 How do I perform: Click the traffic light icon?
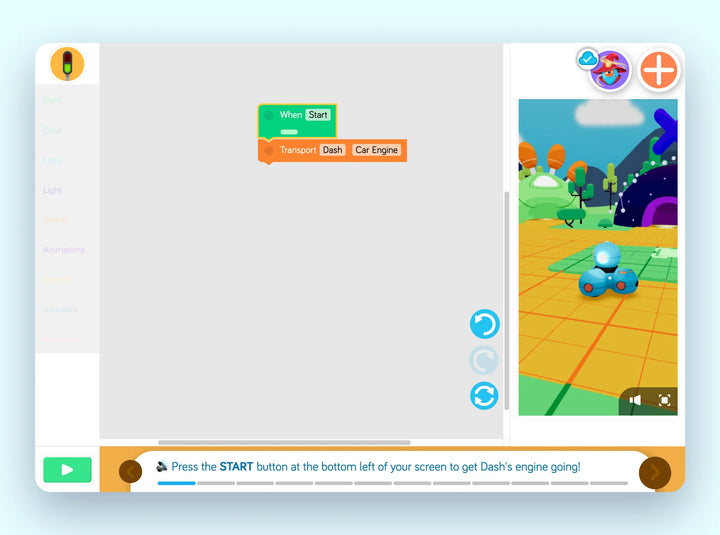pos(67,64)
